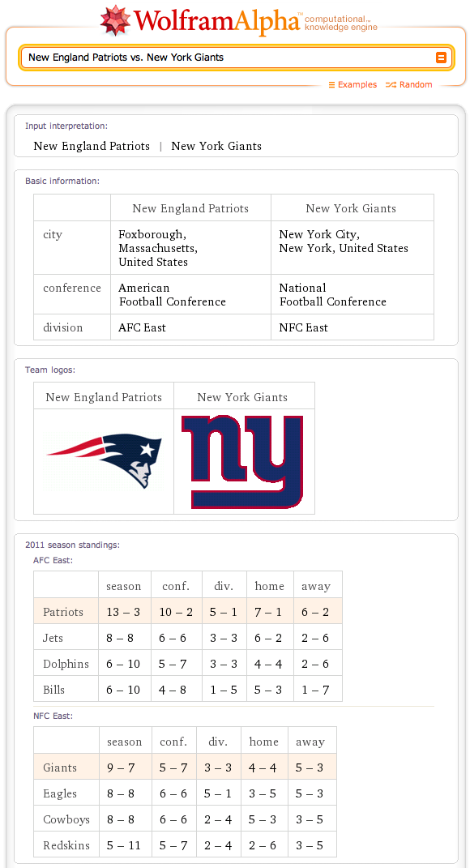Open the Random link
Viewport: 470px width, 868px height.
coord(416,85)
